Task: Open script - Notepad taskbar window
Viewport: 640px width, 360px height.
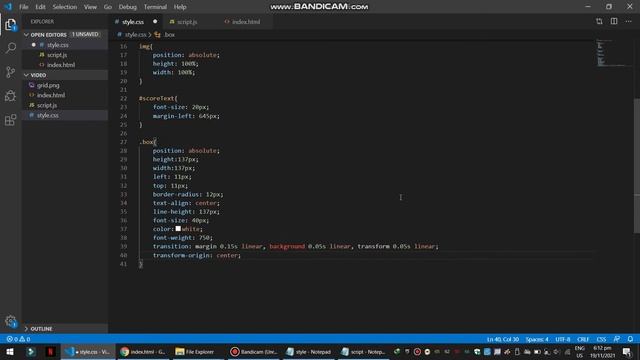Action: pyautogui.click(x=363, y=352)
